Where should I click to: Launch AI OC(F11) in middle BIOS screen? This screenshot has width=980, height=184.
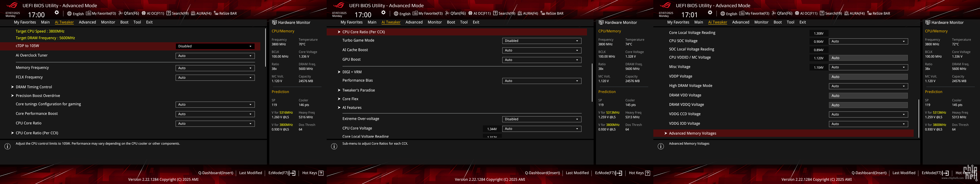pyautogui.click(x=479, y=13)
